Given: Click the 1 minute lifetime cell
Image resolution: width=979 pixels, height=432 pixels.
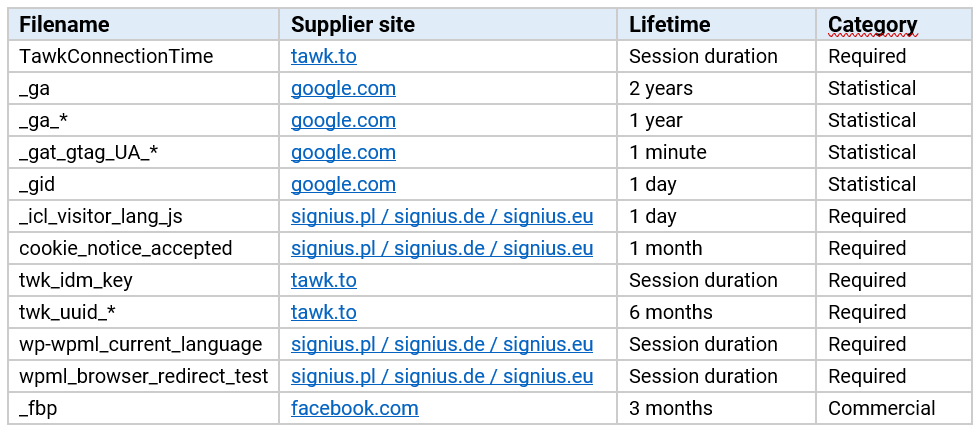Looking at the screenshot, I should pos(667,153).
